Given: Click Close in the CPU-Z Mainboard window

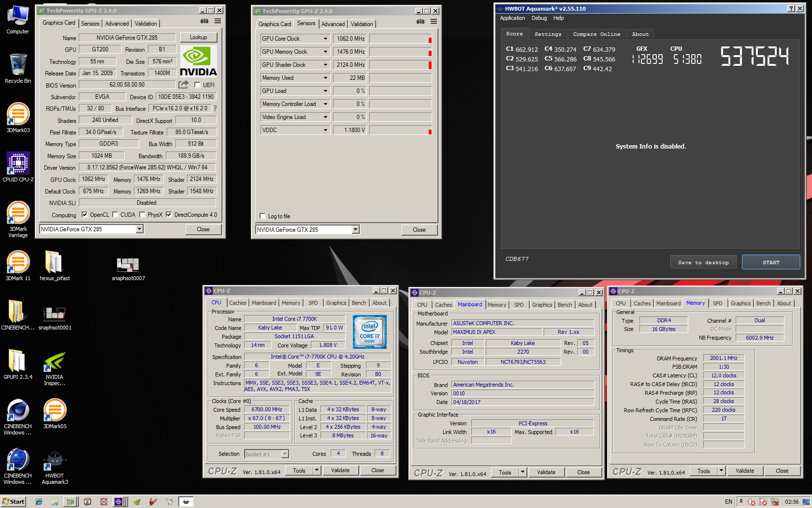Looking at the screenshot, I should (x=583, y=472).
